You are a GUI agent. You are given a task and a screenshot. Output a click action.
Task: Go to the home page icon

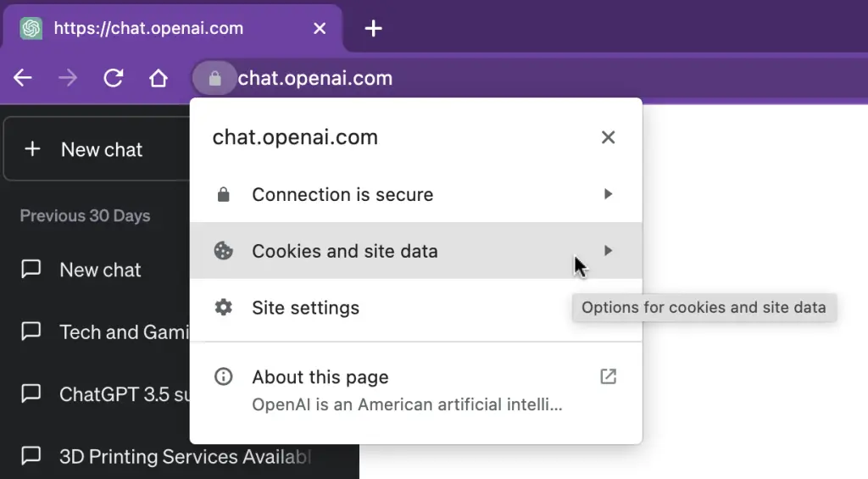(159, 78)
